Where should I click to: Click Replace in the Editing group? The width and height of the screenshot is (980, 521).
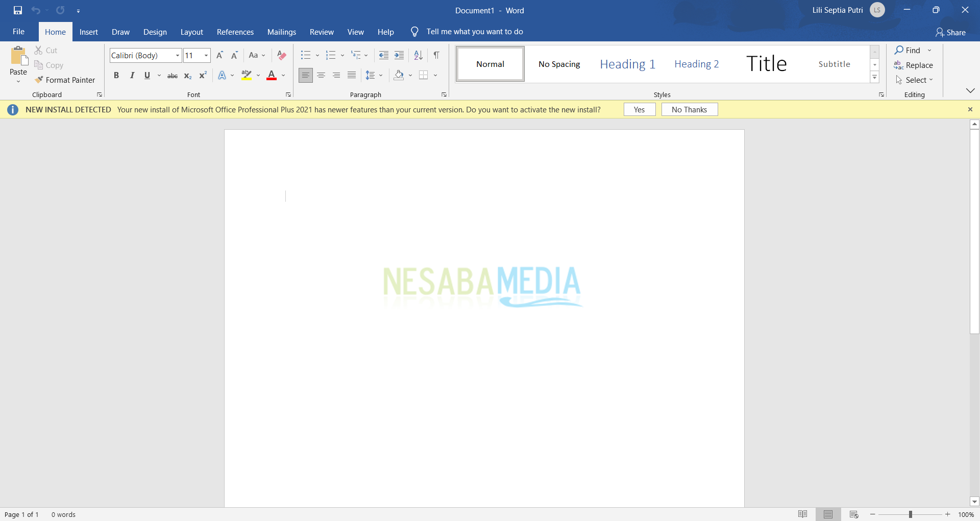coord(914,65)
